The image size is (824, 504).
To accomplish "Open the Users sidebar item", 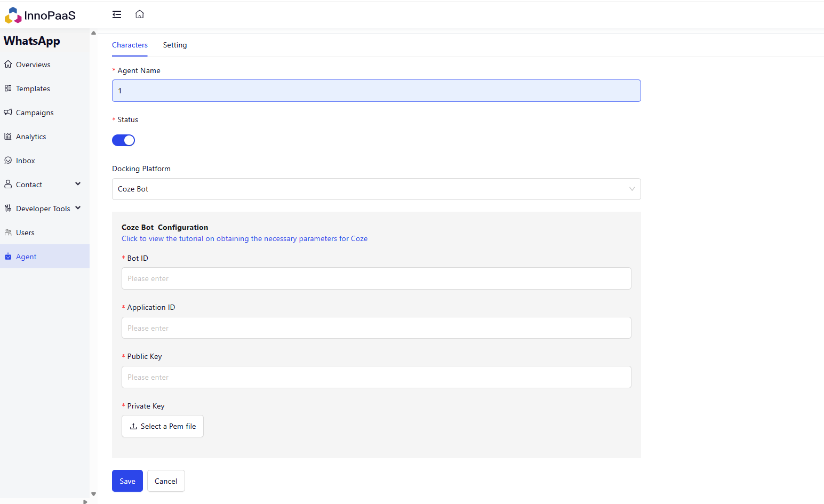I will tap(25, 233).
